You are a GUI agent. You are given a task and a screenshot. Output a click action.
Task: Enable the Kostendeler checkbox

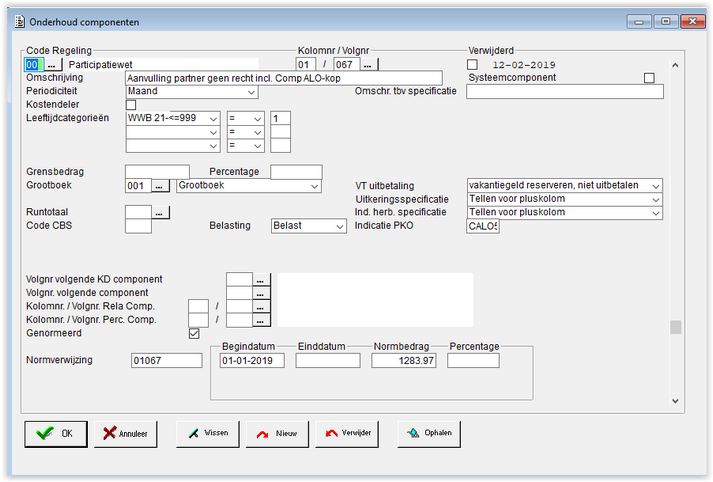click(131, 105)
